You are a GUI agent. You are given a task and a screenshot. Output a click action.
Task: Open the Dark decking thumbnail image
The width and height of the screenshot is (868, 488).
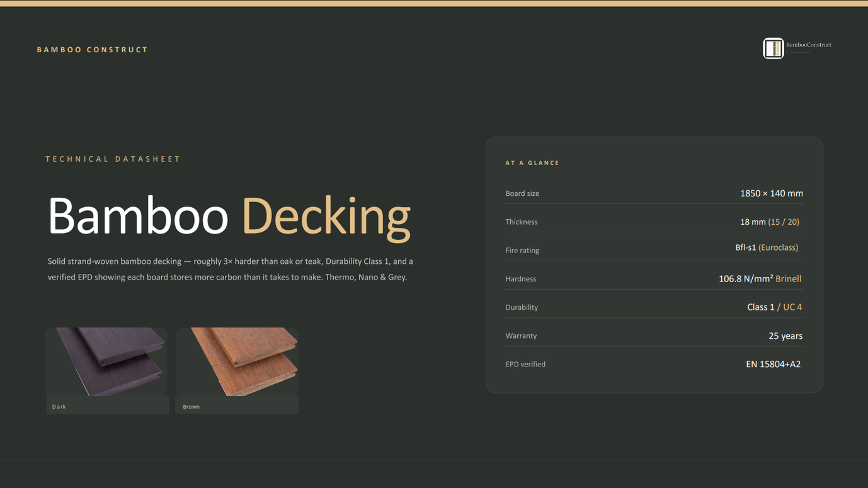(106, 361)
